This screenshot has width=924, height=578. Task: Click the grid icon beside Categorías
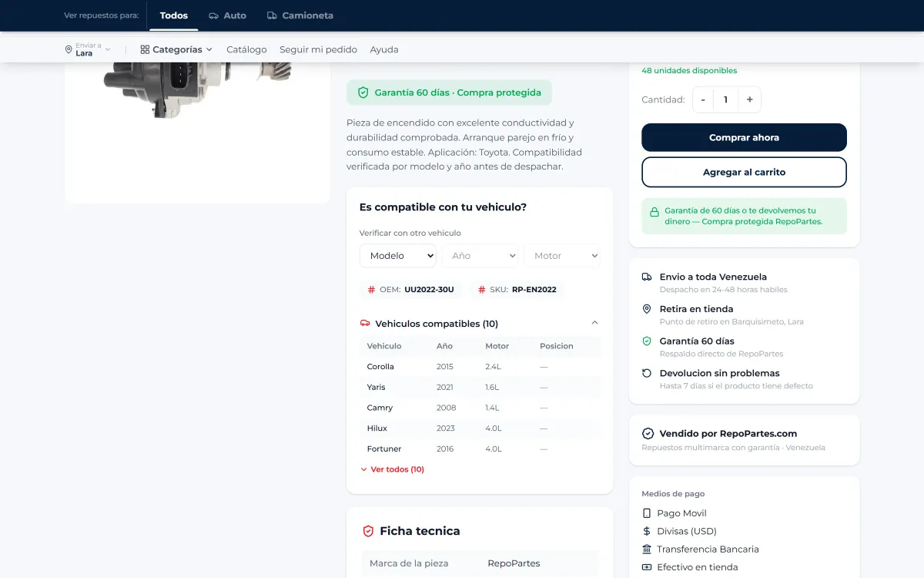pos(145,49)
